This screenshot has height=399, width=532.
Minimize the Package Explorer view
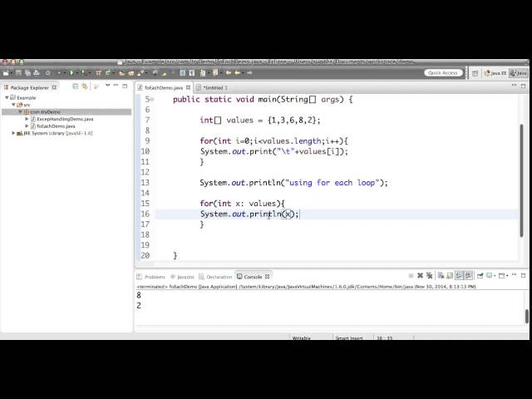[x=116, y=86]
